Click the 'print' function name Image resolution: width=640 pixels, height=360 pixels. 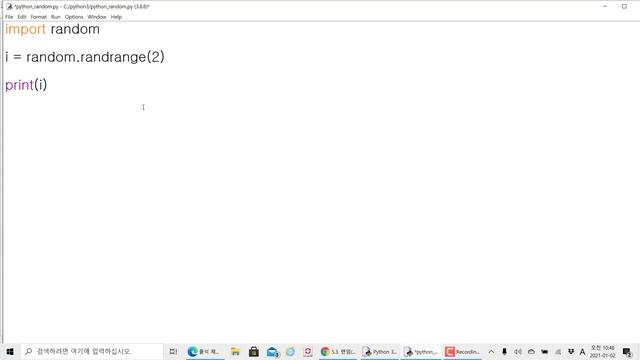(x=19, y=85)
